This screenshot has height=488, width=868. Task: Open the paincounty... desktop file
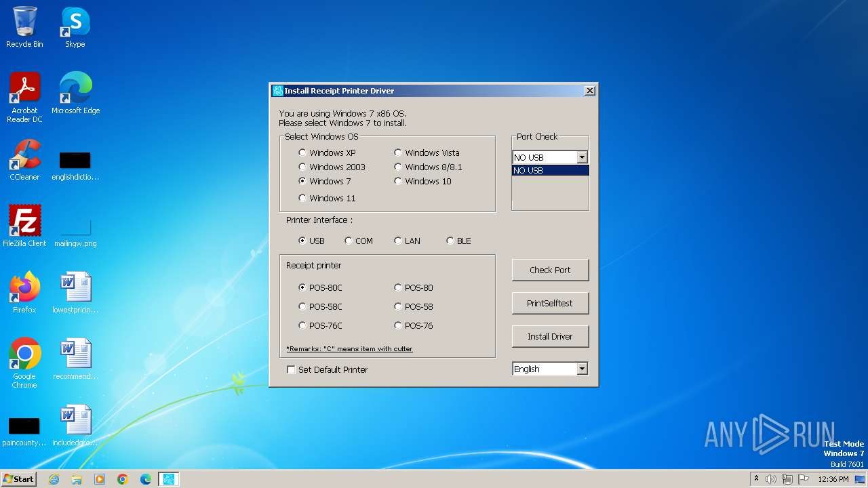point(24,431)
